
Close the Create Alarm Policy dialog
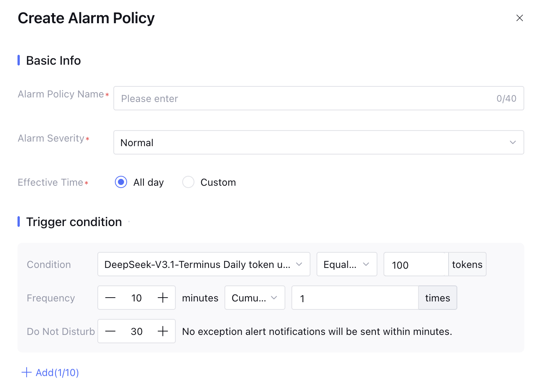pos(519,18)
